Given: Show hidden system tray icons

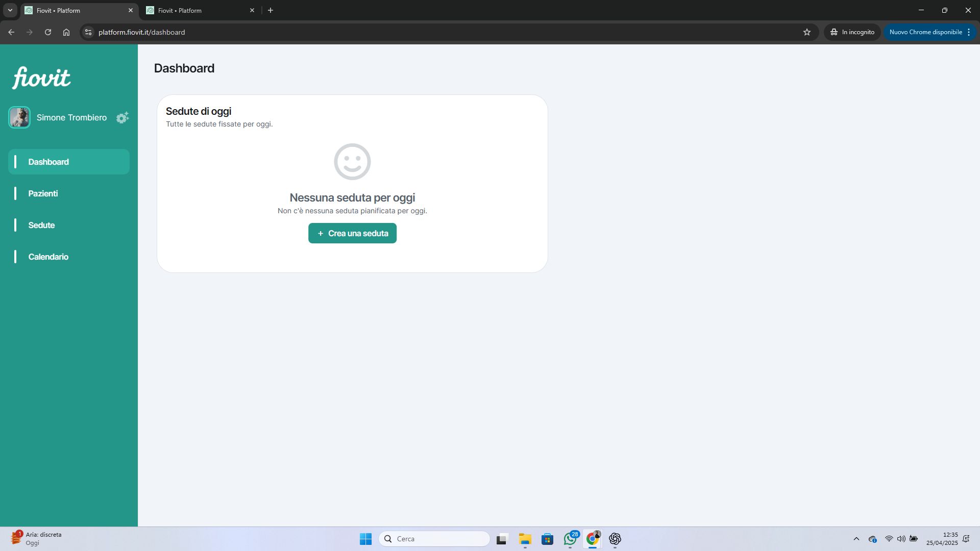Looking at the screenshot, I should 856,539.
